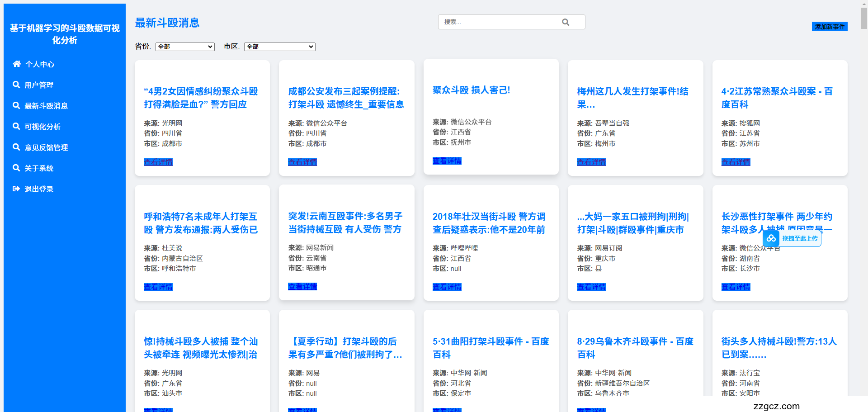Click the home icon beside 个人中心
Viewport: 868px width, 412px height.
[x=17, y=64]
